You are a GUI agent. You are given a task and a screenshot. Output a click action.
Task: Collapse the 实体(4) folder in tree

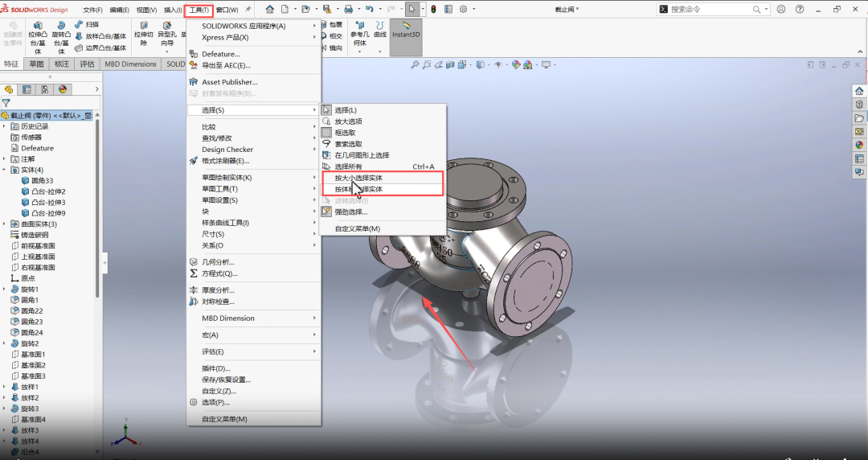coord(5,170)
